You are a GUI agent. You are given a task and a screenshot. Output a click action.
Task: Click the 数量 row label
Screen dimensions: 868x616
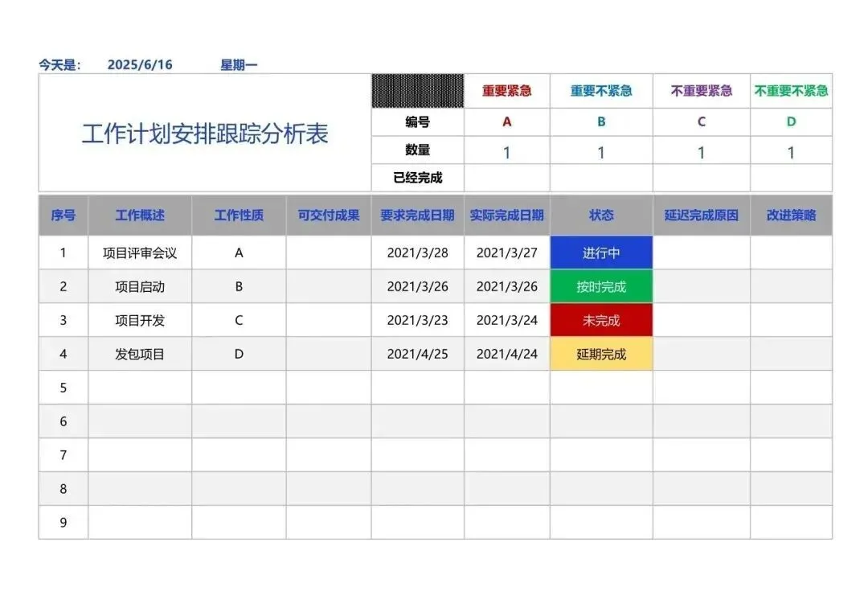pos(417,150)
